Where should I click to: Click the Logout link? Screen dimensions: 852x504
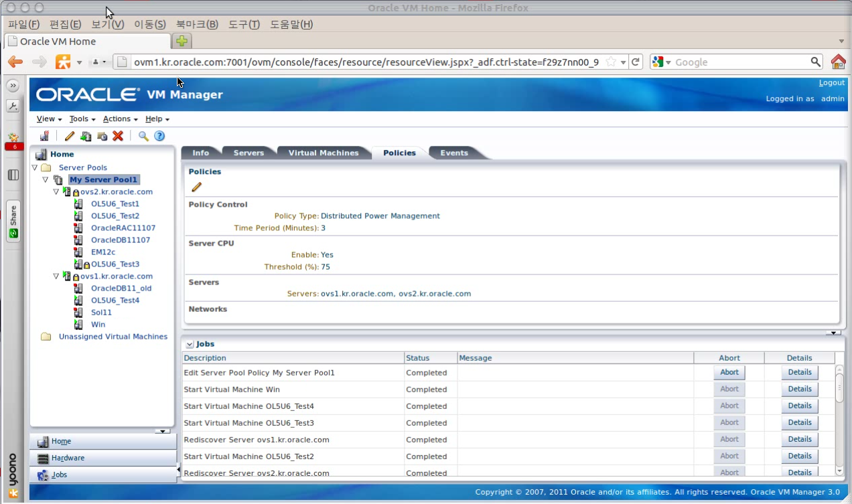[831, 82]
